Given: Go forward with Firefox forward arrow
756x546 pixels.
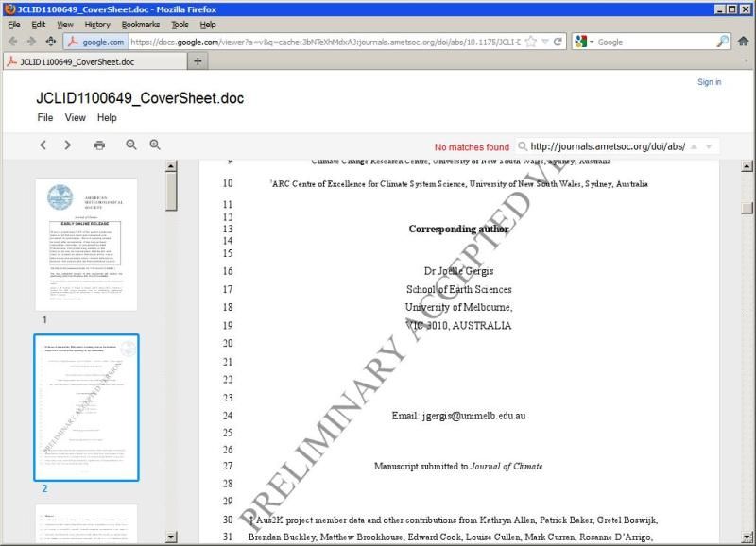Looking at the screenshot, I should 31,42.
